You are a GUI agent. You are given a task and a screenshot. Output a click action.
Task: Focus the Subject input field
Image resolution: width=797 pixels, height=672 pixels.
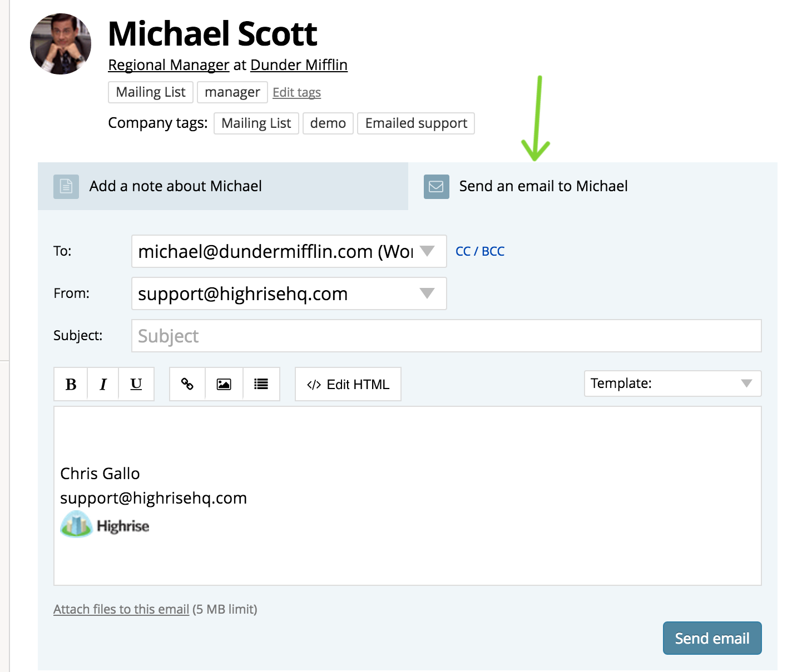tap(447, 336)
